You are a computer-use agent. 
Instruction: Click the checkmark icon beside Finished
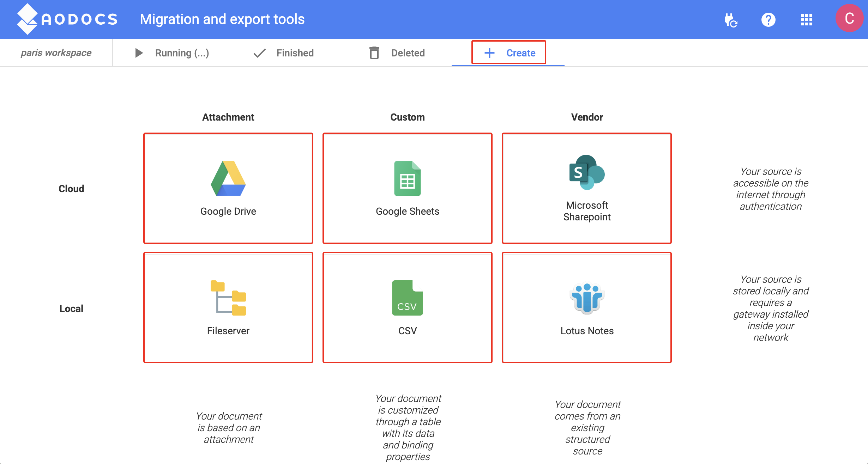(260, 53)
